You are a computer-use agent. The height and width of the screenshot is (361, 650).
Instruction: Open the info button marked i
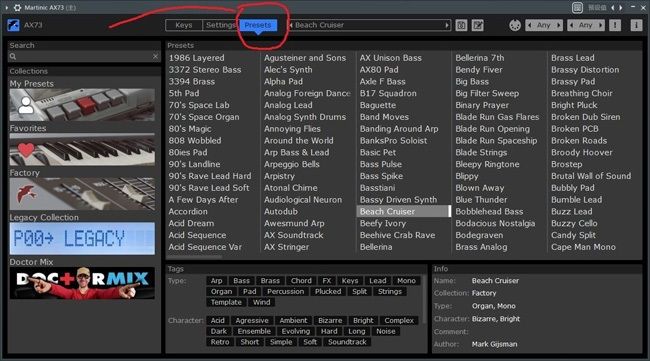[636, 25]
